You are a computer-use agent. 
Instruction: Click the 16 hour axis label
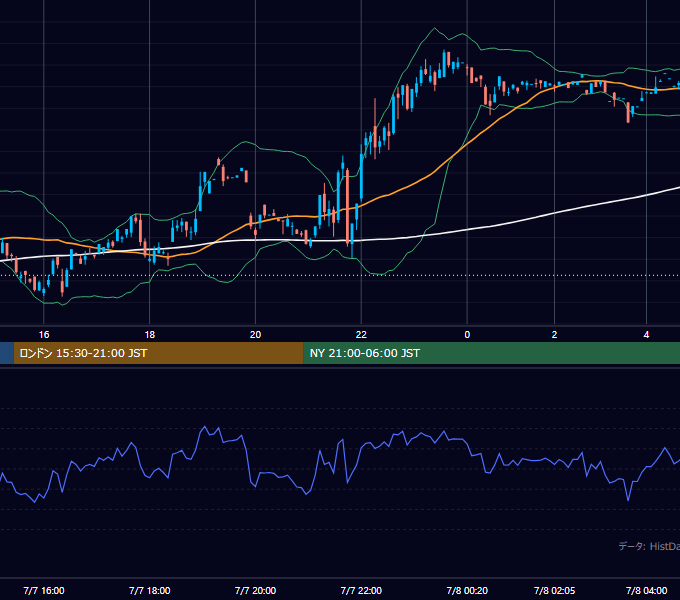(44, 335)
